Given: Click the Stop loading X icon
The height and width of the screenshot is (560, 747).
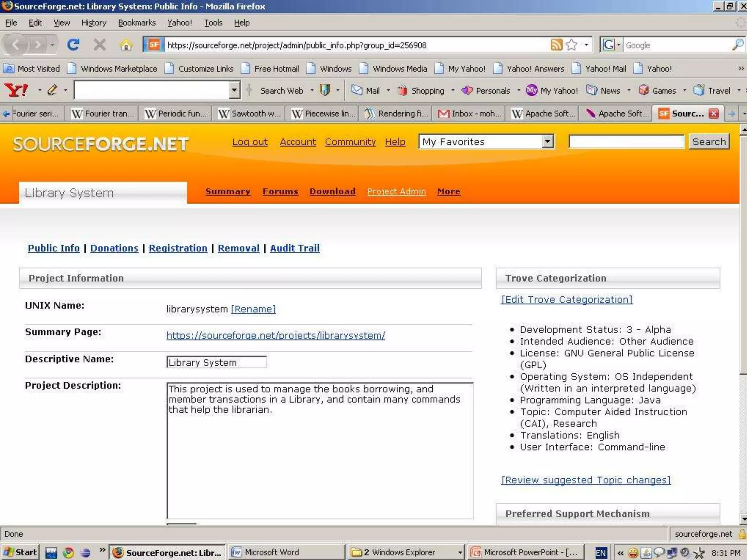Looking at the screenshot, I should click(x=99, y=45).
